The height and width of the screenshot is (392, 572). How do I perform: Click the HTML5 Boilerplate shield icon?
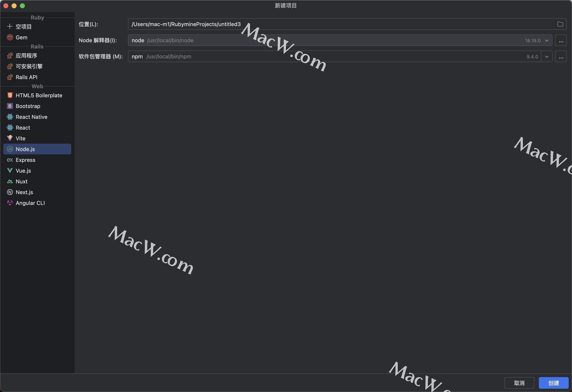[10, 95]
